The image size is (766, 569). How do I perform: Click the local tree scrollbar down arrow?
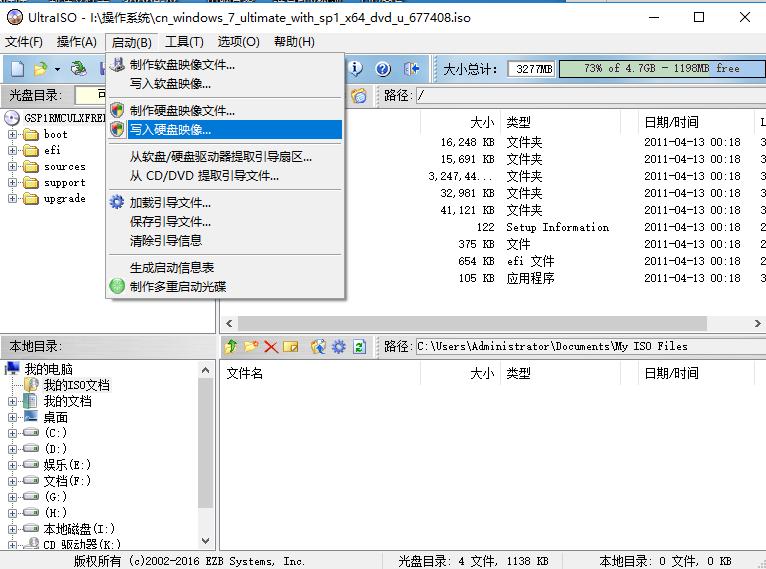pos(206,541)
